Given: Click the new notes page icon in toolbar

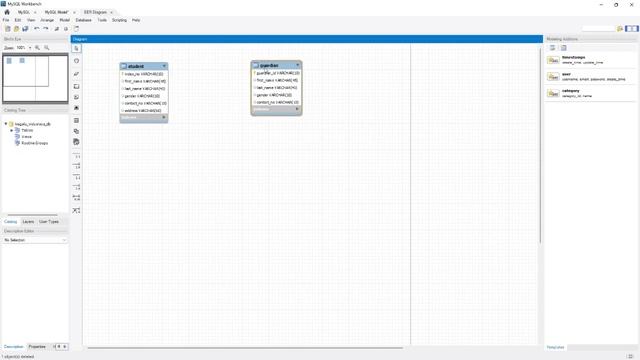Looking at the screenshot, I should [x=76, y=29].
